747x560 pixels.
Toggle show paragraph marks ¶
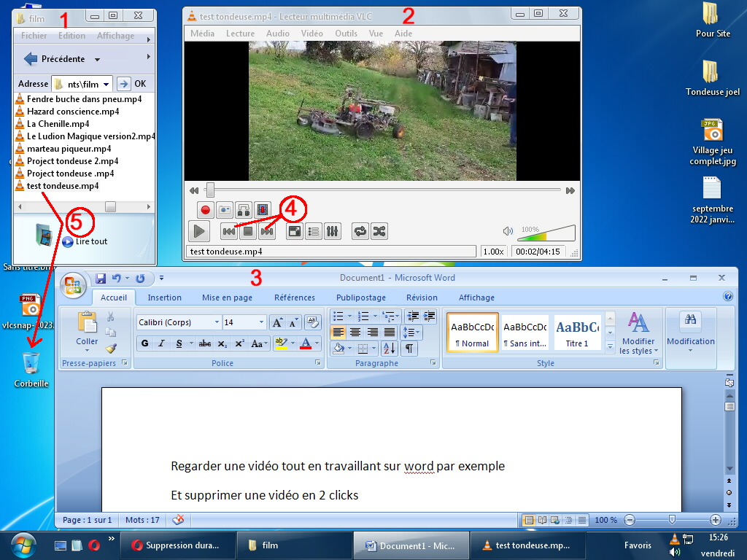click(x=409, y=349)
